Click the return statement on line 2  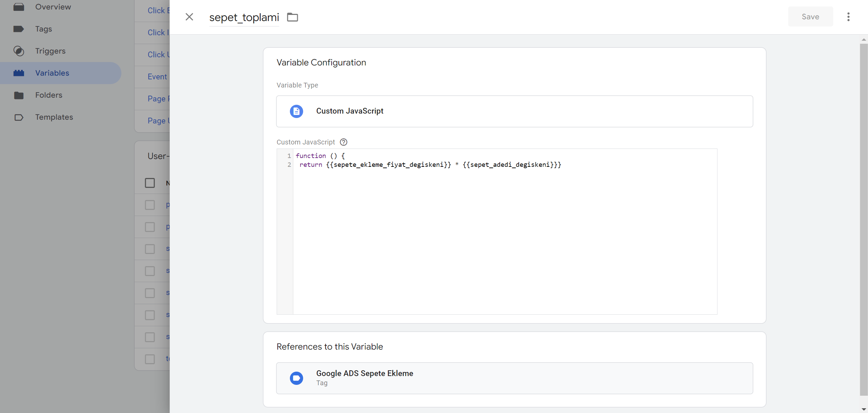pos(430,164)
